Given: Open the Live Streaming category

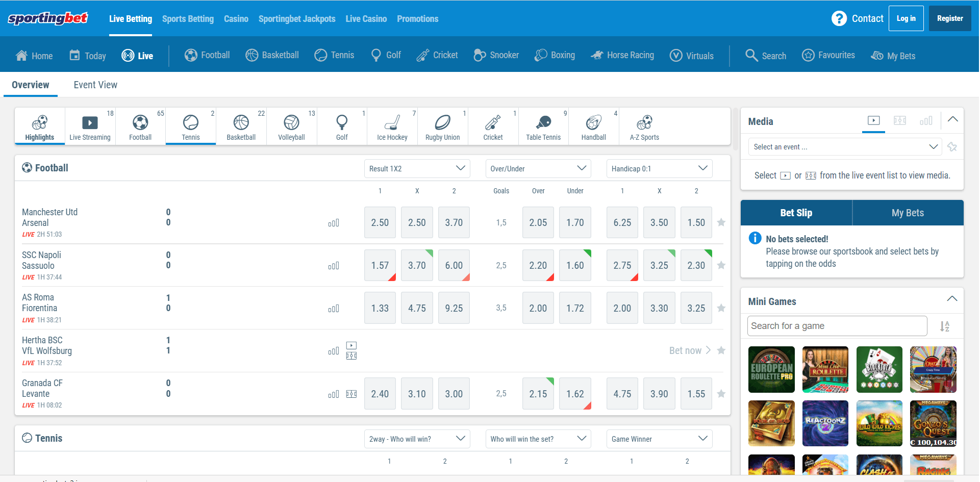Looking at the screenshot, I should tap(90, 126).
